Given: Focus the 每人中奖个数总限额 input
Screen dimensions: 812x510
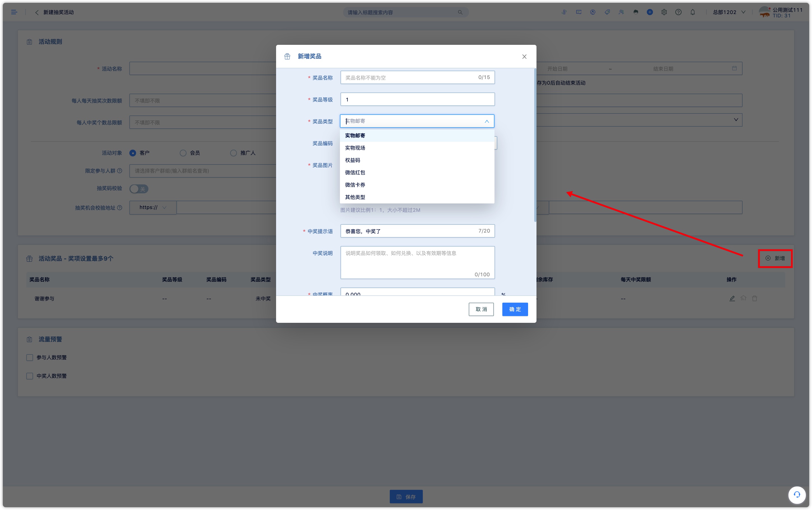Looking at the screenshot, I should [203, 122].
